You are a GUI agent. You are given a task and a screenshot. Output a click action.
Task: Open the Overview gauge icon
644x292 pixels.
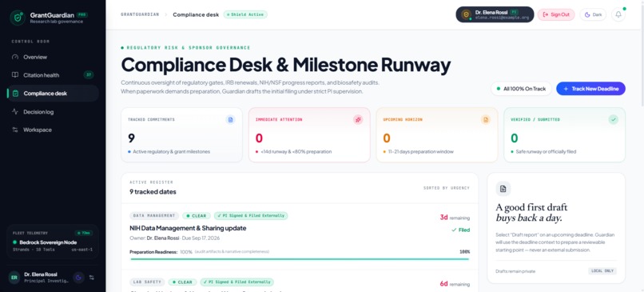tap(15, 57)
